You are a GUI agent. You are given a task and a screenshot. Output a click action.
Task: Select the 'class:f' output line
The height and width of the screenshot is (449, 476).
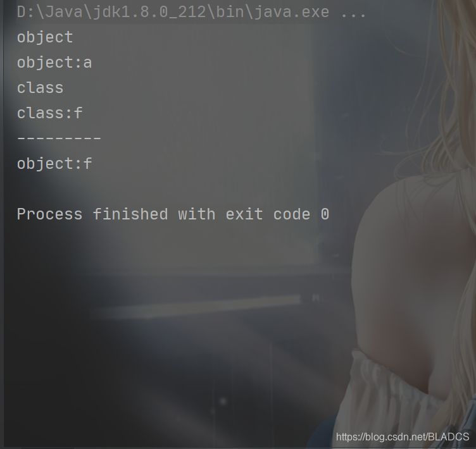(50, 113)
